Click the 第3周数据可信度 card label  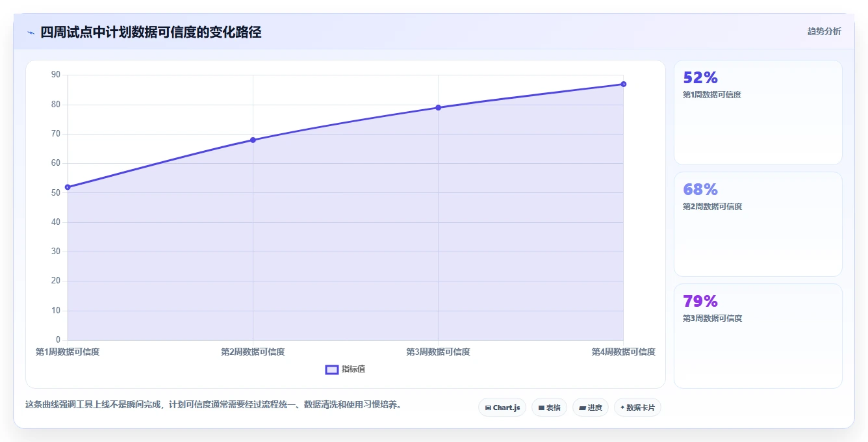(x=712, y=318)
